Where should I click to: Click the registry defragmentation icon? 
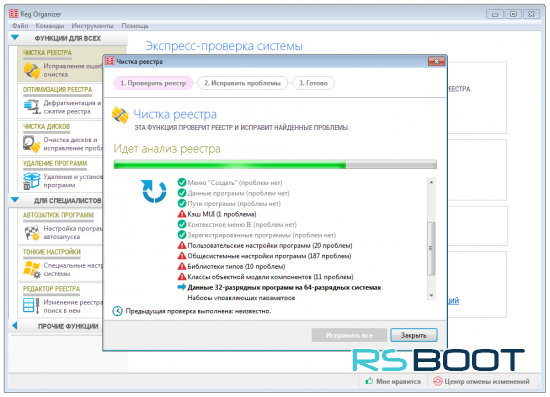point(32,107)
